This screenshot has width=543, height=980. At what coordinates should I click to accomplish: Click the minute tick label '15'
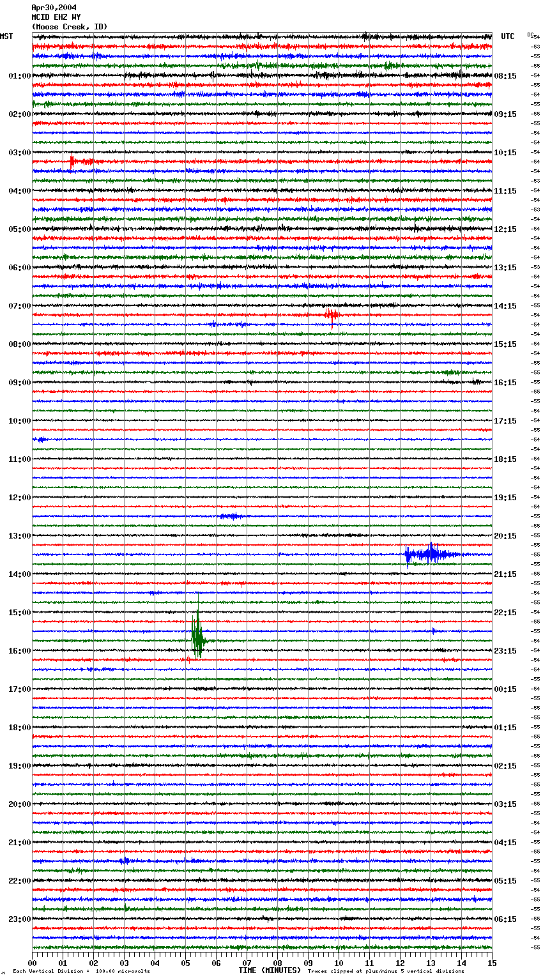(492, 963)
